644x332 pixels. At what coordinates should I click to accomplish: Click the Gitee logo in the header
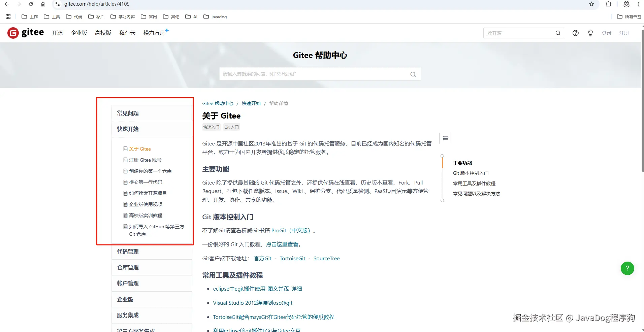[25, 33]
